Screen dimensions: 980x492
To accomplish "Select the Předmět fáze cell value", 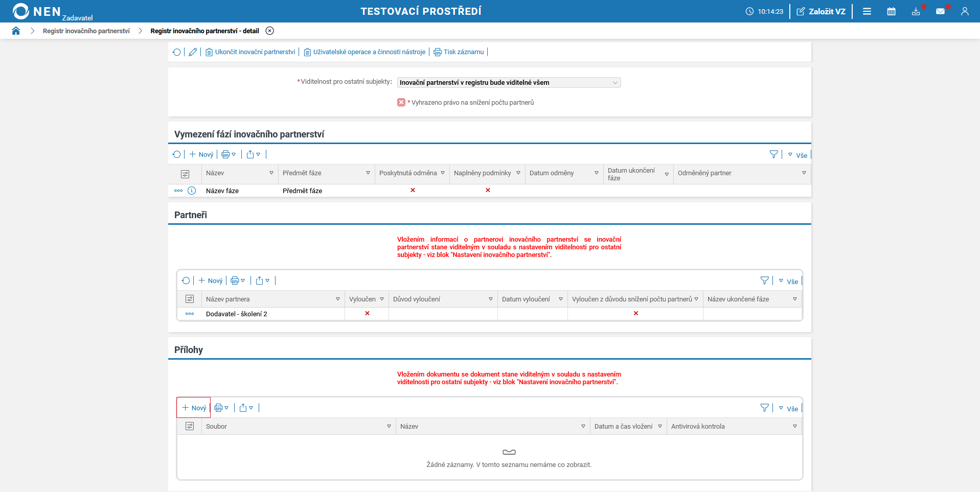I will pyautogui.click(x=303, y=191).
